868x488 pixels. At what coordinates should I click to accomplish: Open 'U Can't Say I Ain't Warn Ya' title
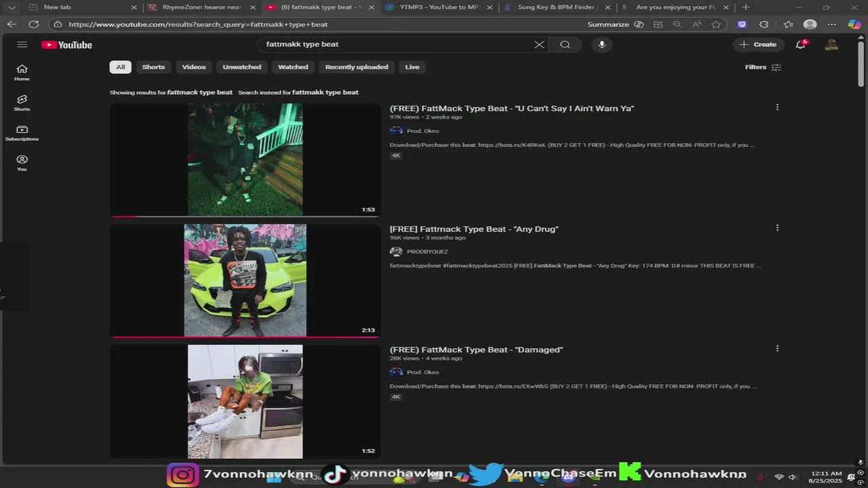(512, 108)
